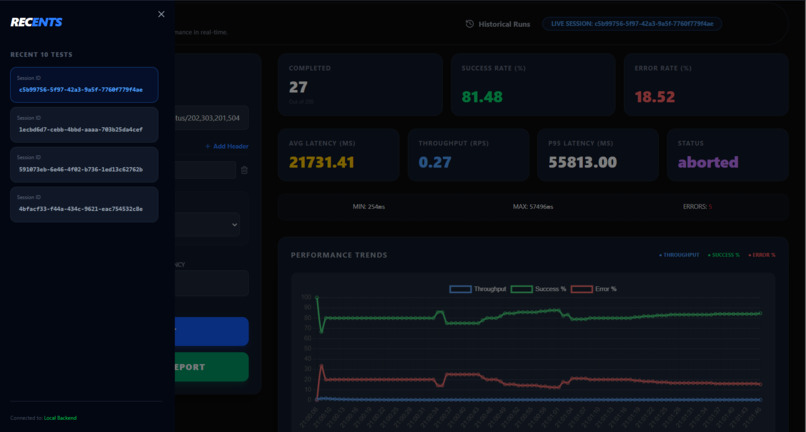Click the Completed value 27
Screen dimensions: 806x432
(x=298, y=87)
